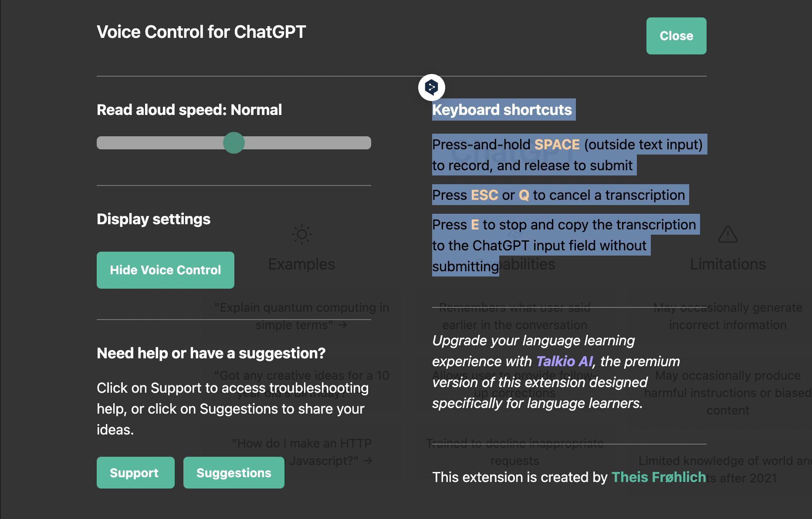Click the arrow after "Javascript?" example
Image resolution: width=812 pixels, height=519 pixels.
click(x=368, y=461)
